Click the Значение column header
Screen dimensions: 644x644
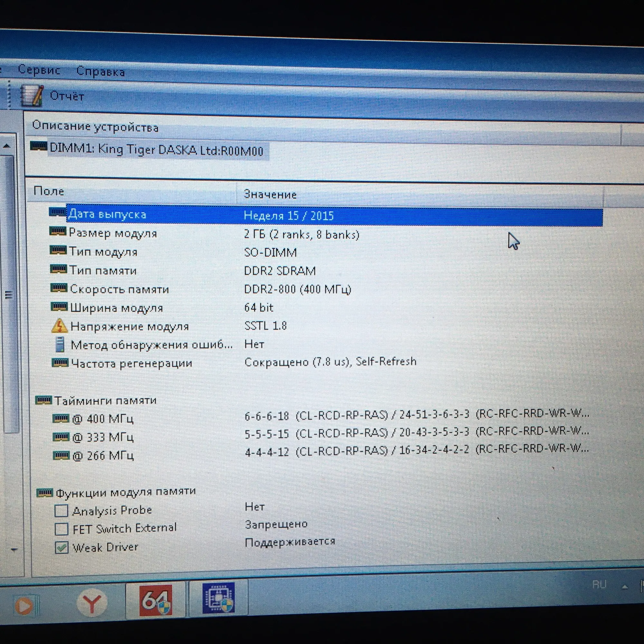270,194
